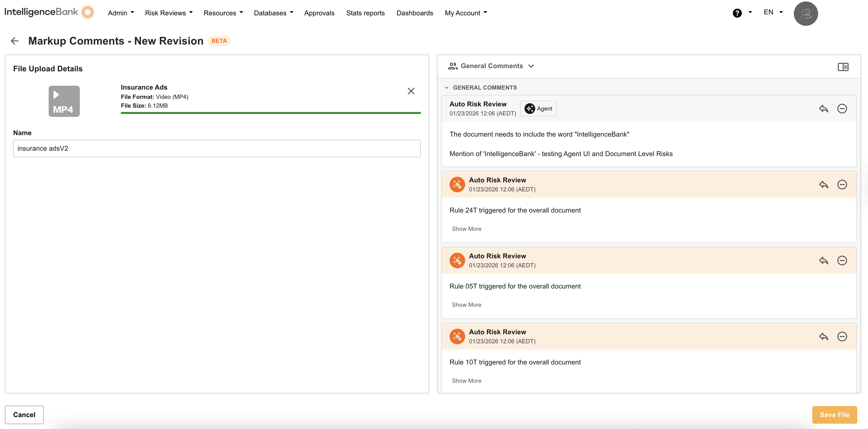Remove the uploaded Insurance Ads file
This screenshot has width=868, height=429.
pyautogui.click(x=411, y=91)
